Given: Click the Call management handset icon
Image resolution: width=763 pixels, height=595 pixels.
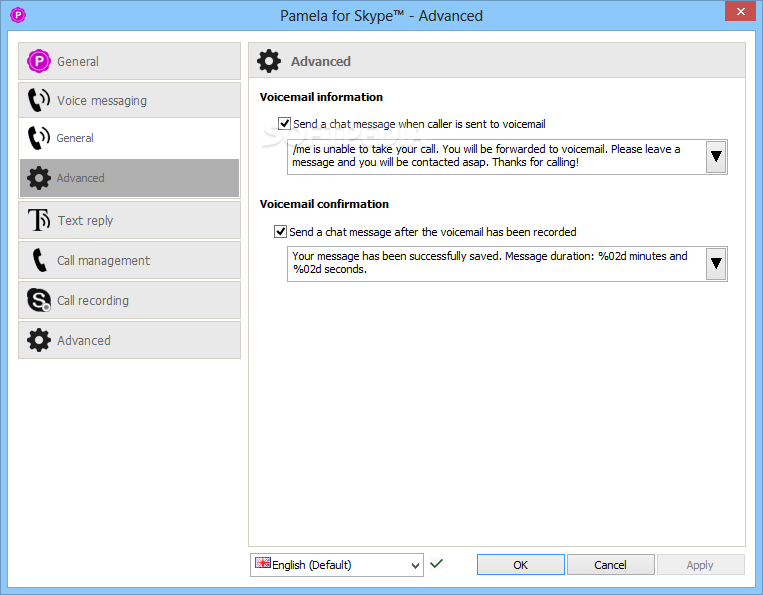Looking at the screenshot, I should tap(39, 260).
